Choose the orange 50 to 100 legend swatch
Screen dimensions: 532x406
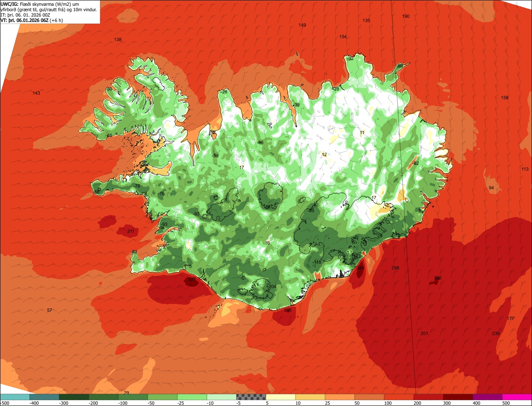(x=369, y=397)
